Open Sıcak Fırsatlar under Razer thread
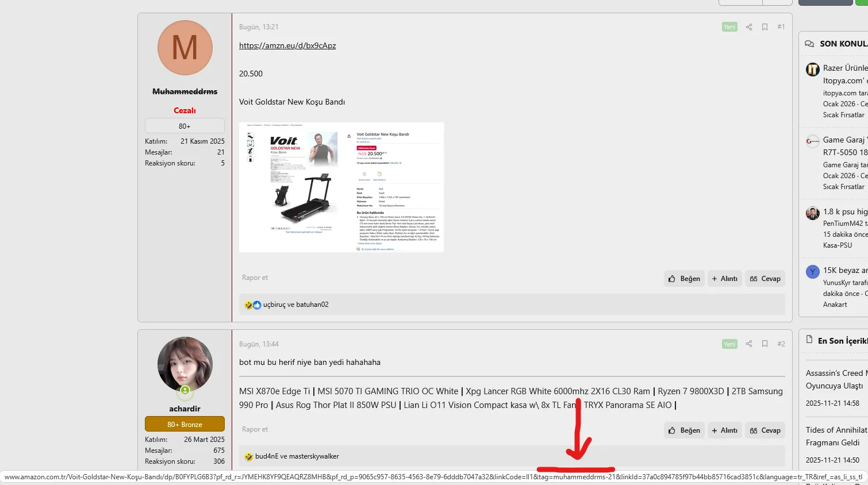This screenshot has width=868, height=485. click(x=844, y=115)
